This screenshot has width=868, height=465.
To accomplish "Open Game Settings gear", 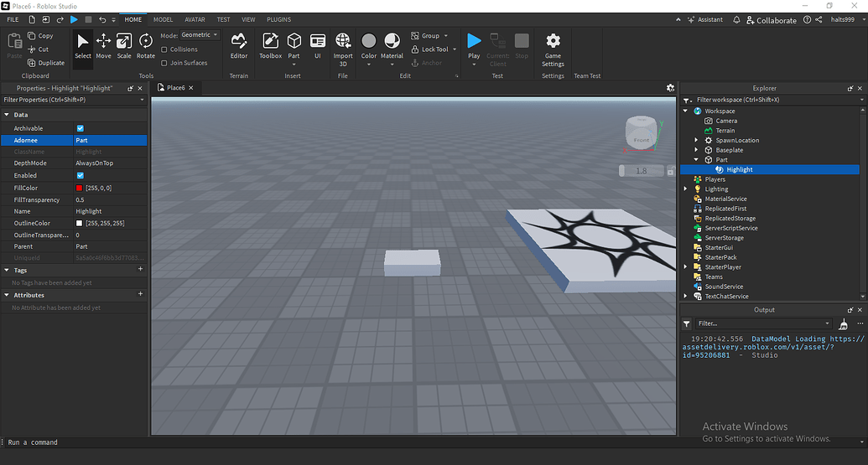I will point(553,49).
